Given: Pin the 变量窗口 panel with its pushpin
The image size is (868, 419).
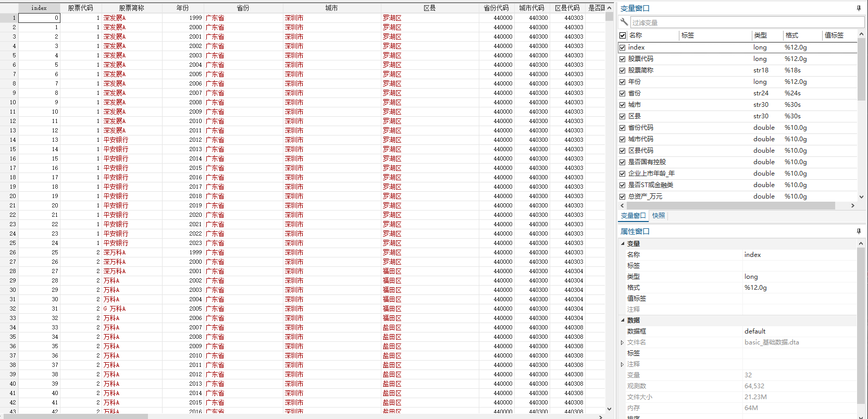Looking at the screenshot, I should pos(859,8).
